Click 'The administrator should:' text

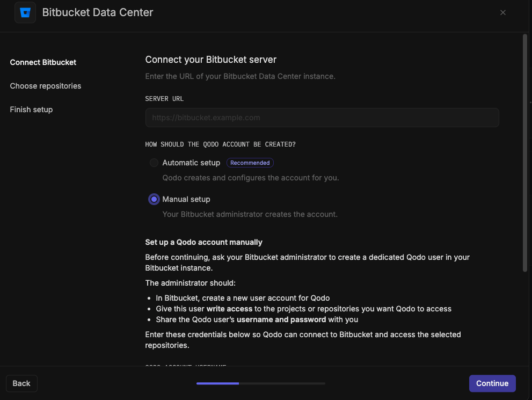coord(191,283)
